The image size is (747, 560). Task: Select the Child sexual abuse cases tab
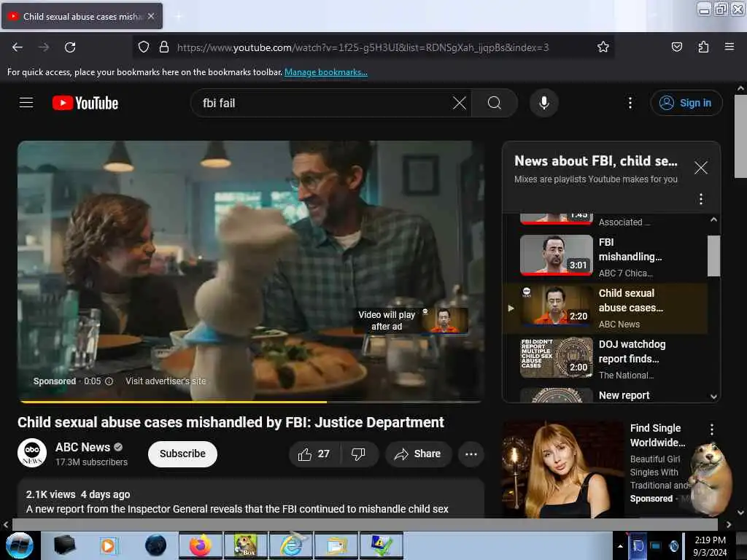pyautogui.click(x=82, y=16)
